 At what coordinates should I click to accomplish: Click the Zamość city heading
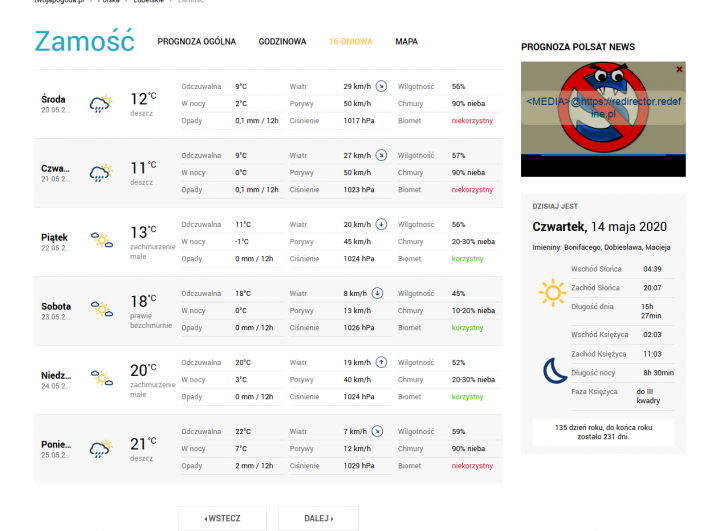coord(84,41)
